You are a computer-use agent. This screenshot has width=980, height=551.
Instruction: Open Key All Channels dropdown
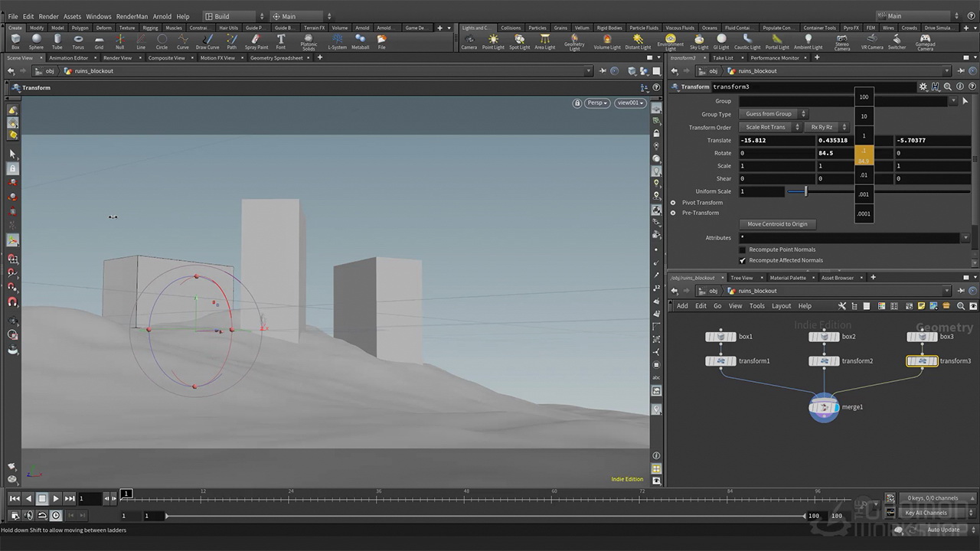coord(931,513)
